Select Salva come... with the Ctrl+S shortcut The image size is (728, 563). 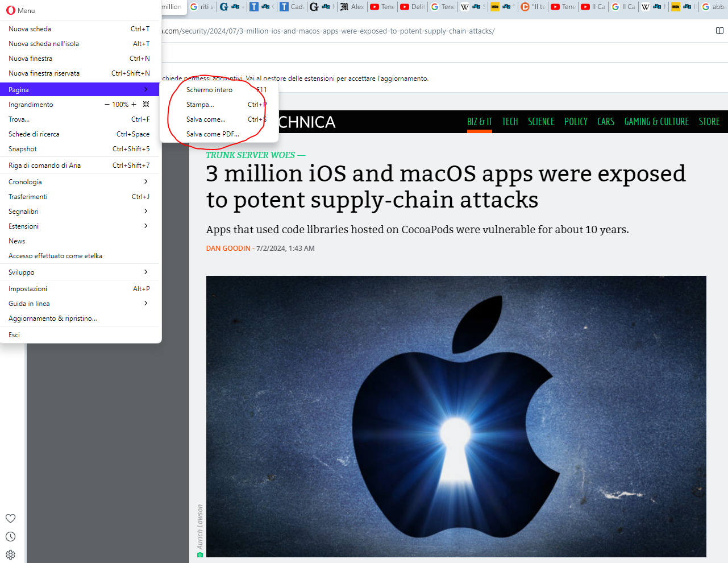[x=219, y=119]
